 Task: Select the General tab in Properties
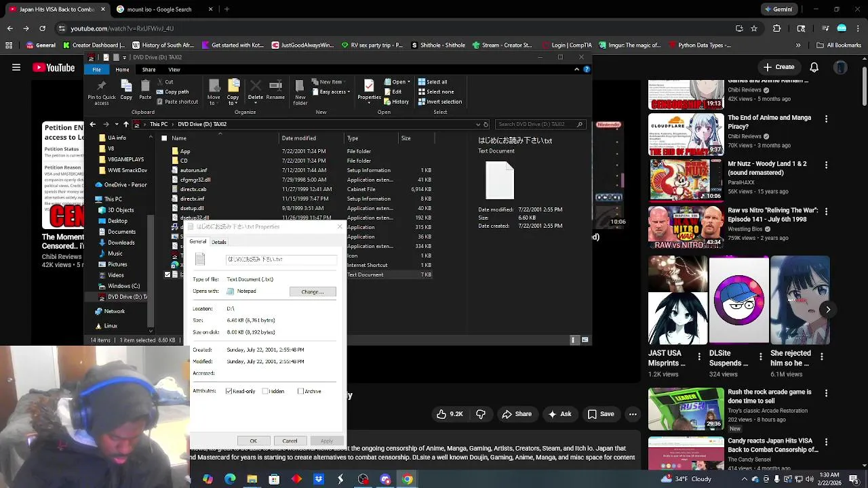point(198,242)
